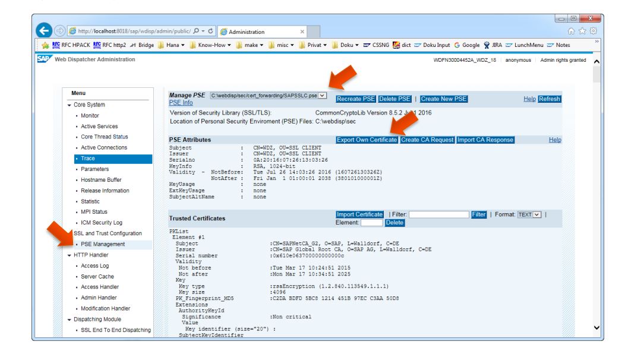Click Create CA Request button

pos(427,140)
